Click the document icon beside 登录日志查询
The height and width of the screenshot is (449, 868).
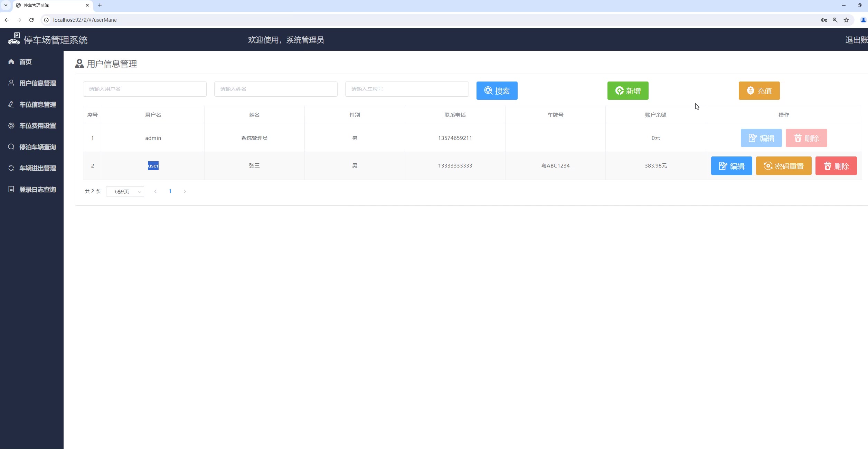click(11, 189)
